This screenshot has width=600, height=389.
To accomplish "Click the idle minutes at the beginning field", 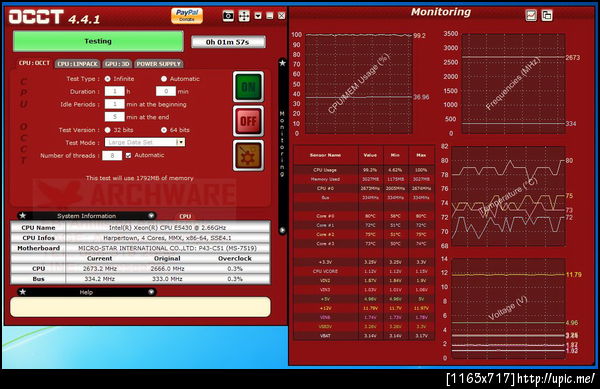I will (x=114, y=104).
